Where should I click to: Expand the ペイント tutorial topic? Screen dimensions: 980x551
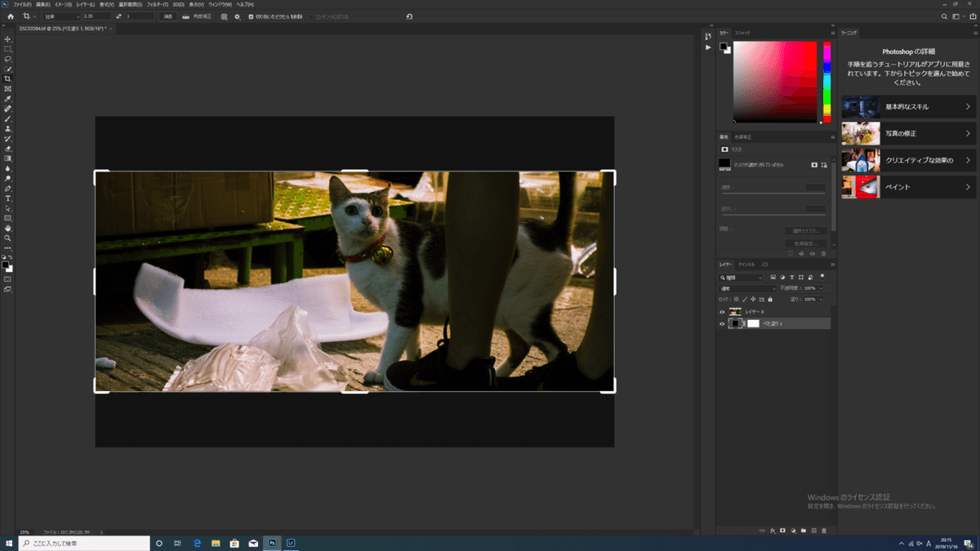(x=909, y=187)
